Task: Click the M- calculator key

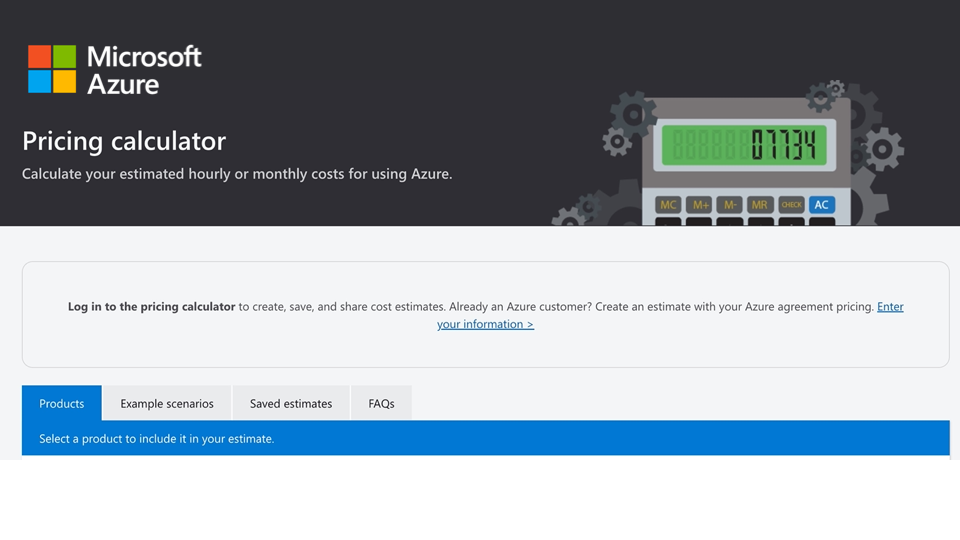Action: [730, 204]
